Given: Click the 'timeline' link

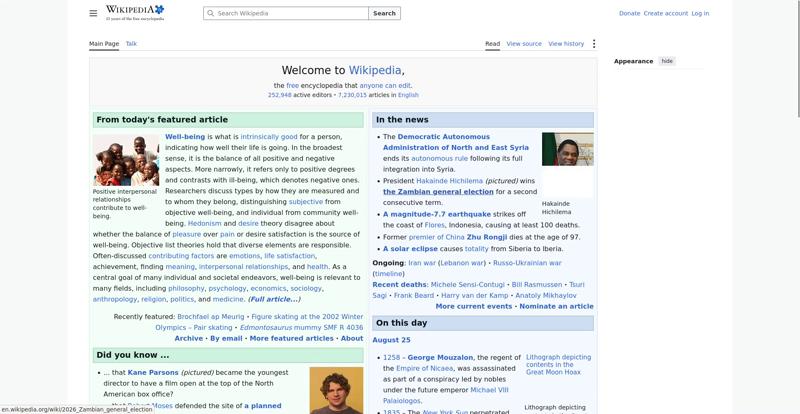Looking at the screenshot, I should click(388, 274).
